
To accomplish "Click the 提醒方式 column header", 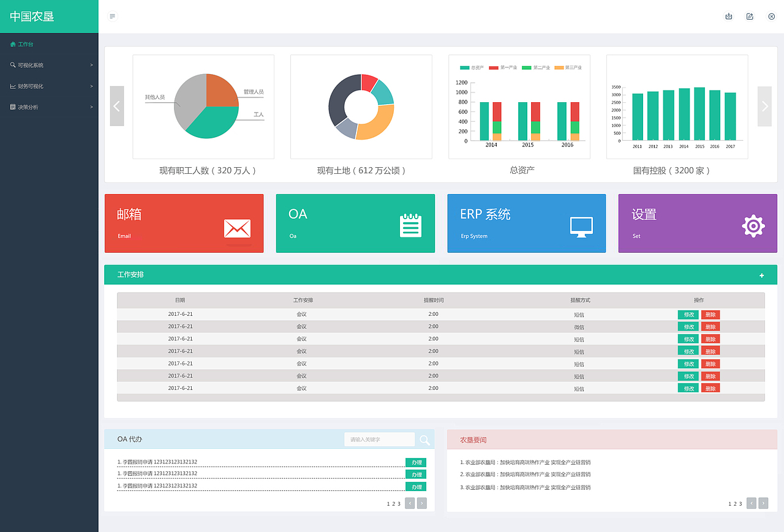I will point(580,301).
